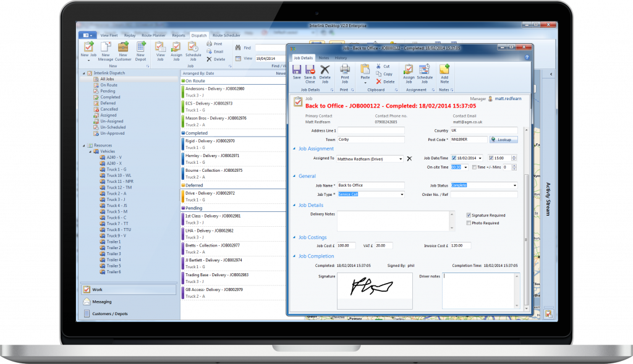Click New Message in the ribbon
Viewport: 633px width, 364px height.
pyautogui.click(x=106, y=48)
